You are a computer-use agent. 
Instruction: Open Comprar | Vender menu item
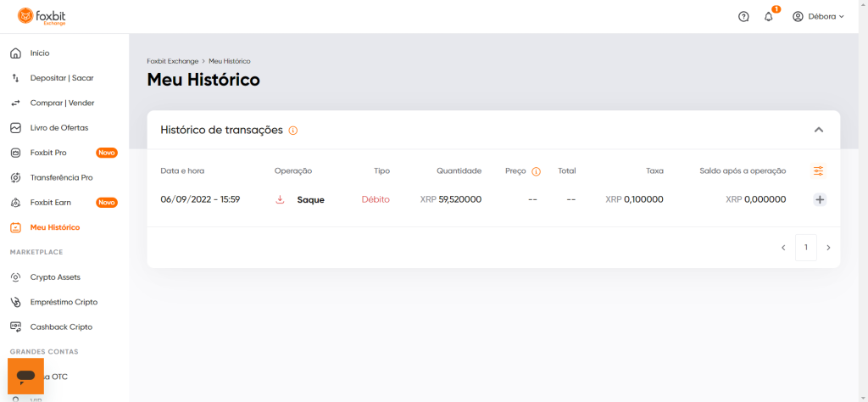[x=64, y=103]
